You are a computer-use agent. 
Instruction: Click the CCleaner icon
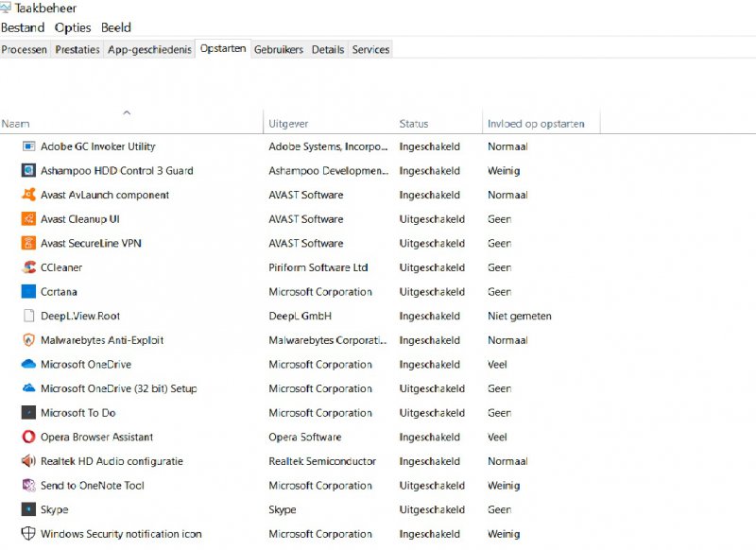tap(28, 267)
